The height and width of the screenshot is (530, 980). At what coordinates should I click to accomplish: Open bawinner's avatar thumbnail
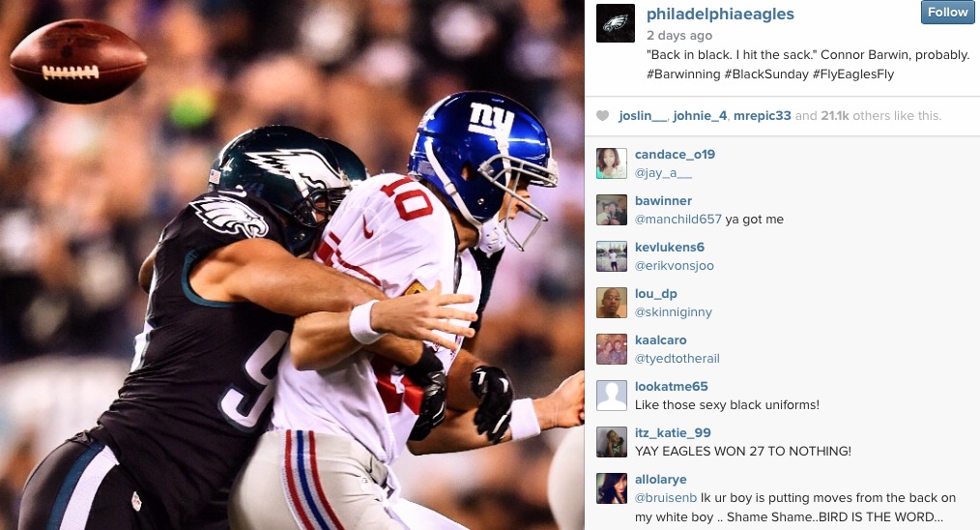point(611,210)
